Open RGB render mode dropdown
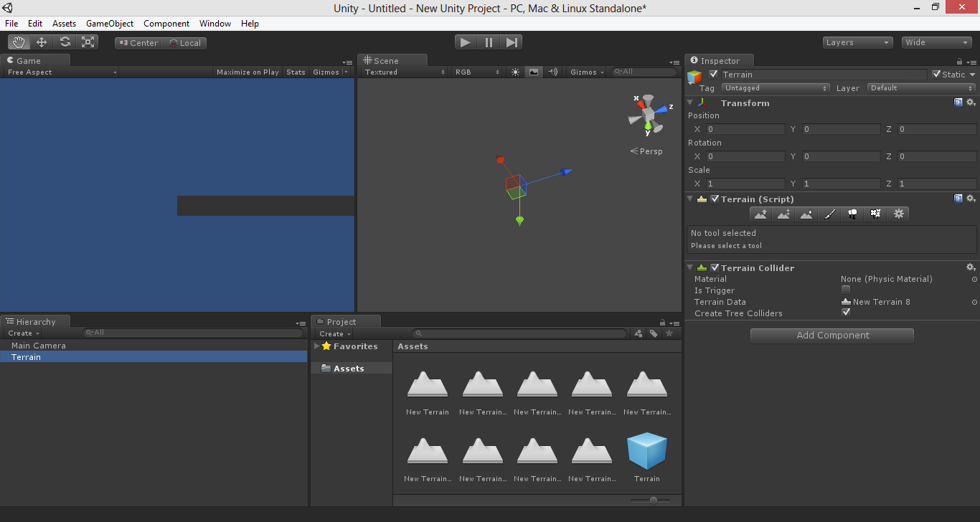 pos(477,72)
